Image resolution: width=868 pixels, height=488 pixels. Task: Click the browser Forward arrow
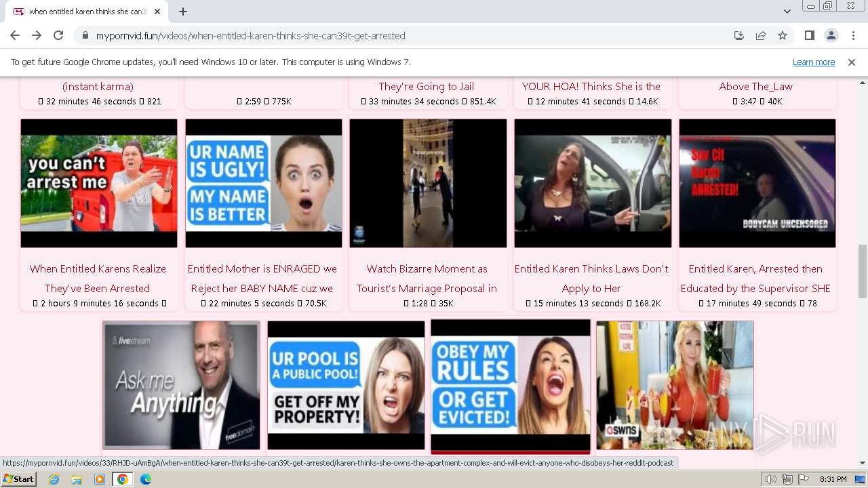(37, 35)
